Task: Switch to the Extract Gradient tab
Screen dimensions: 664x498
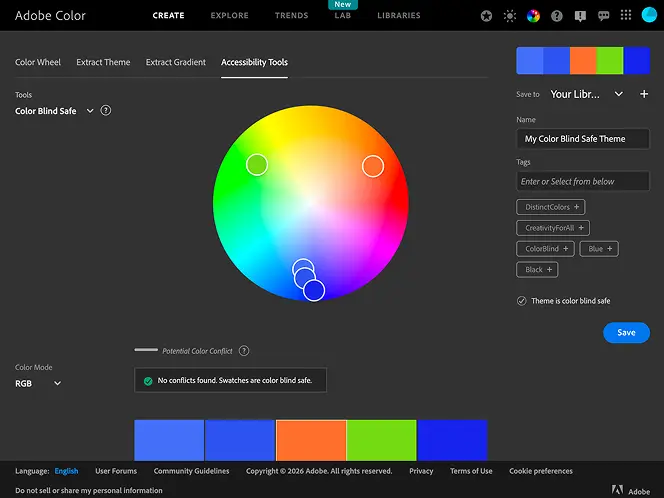Action: [x=175, y=62]
